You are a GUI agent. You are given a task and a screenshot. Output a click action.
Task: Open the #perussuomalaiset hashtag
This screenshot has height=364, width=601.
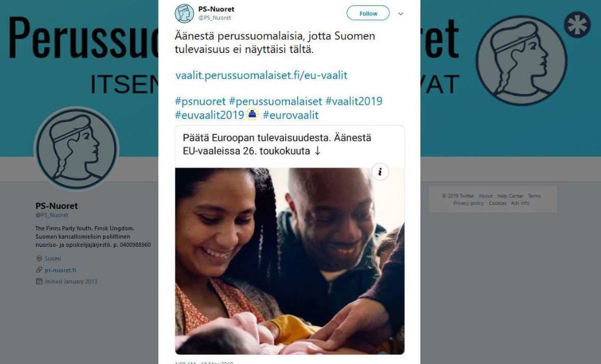pyautogui.click(x=276, y=101)
